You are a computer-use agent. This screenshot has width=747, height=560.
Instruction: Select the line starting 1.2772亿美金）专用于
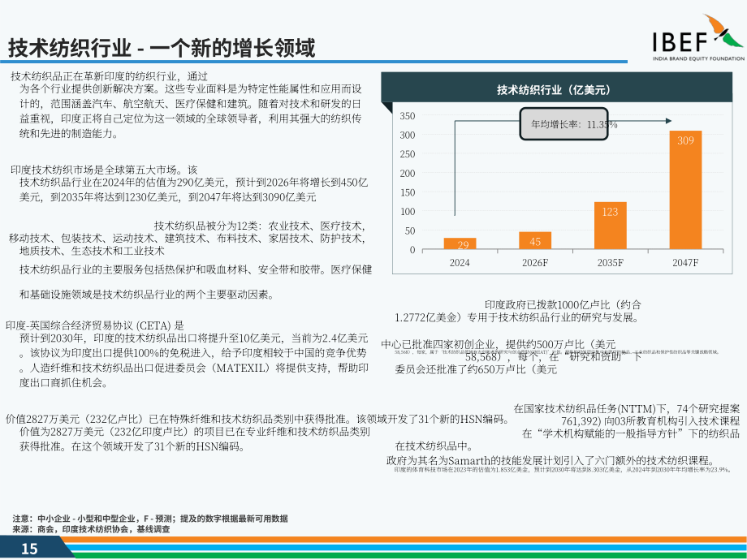(517, 317)
